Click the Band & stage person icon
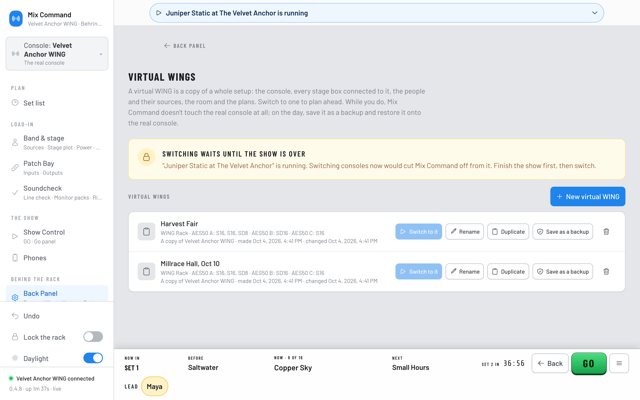The width and height of the screenshot is (640, 400). click(15, 142)
